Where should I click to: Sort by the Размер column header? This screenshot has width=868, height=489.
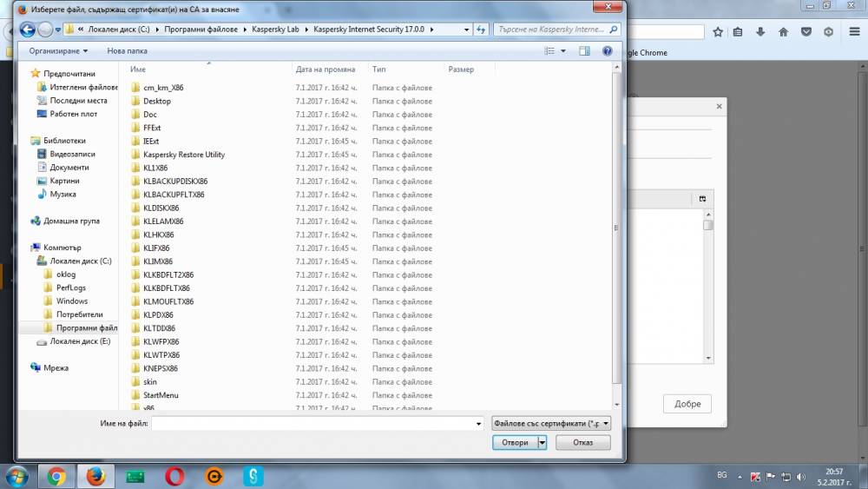point(470,69)
